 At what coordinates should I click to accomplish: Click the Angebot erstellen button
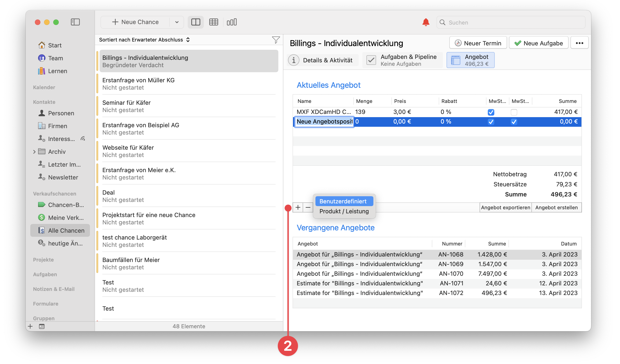coord(556,207)
